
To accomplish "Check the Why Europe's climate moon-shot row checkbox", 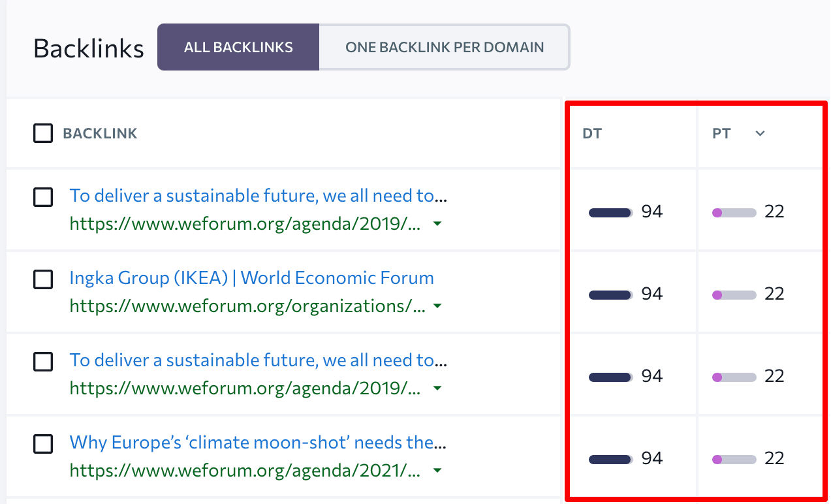I will click(43, 444).
